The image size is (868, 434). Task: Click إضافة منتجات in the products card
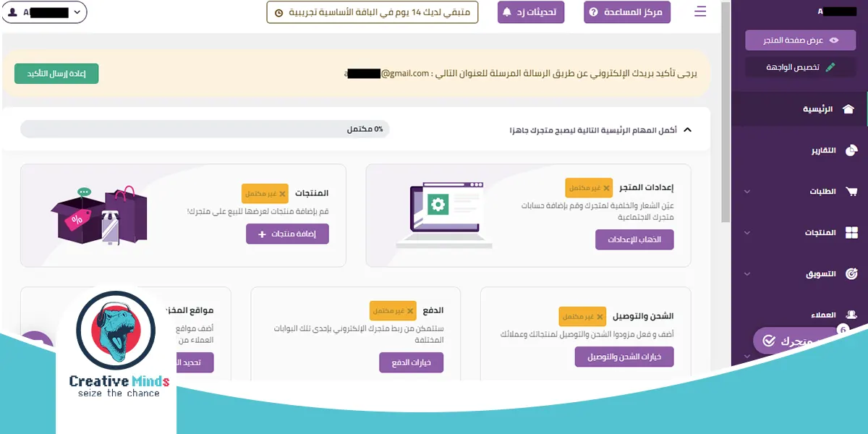(287, 234)
